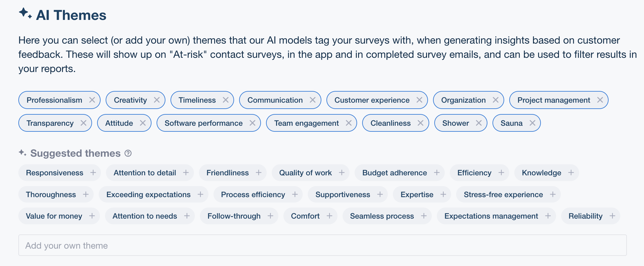Add the Reliability suggested theme plus icon
The image size is (644, 266).
(x=612, y=216)
